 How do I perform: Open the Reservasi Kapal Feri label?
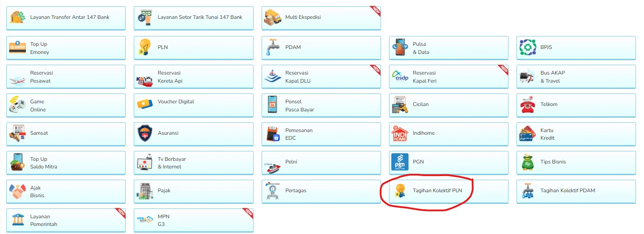(425, 77)
